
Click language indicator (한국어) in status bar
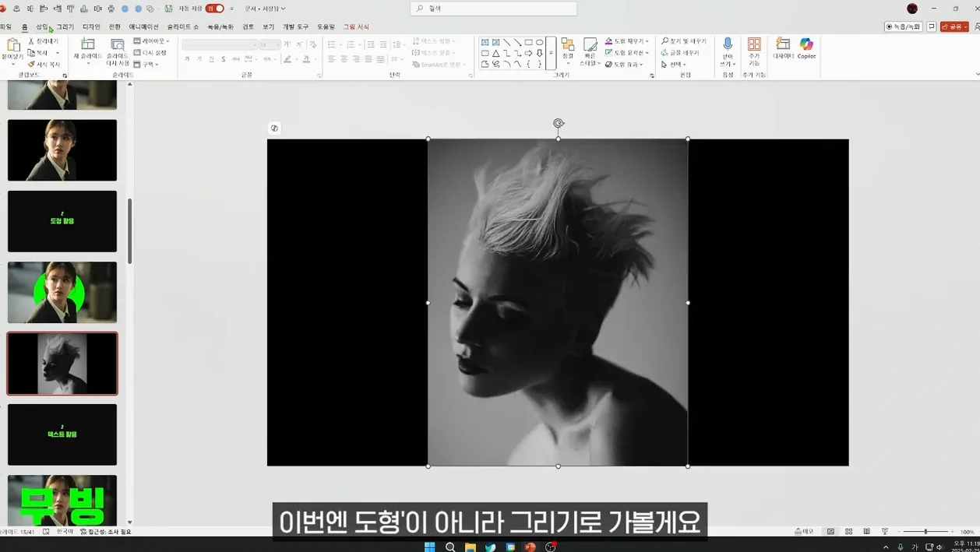(x=65, y=532)
